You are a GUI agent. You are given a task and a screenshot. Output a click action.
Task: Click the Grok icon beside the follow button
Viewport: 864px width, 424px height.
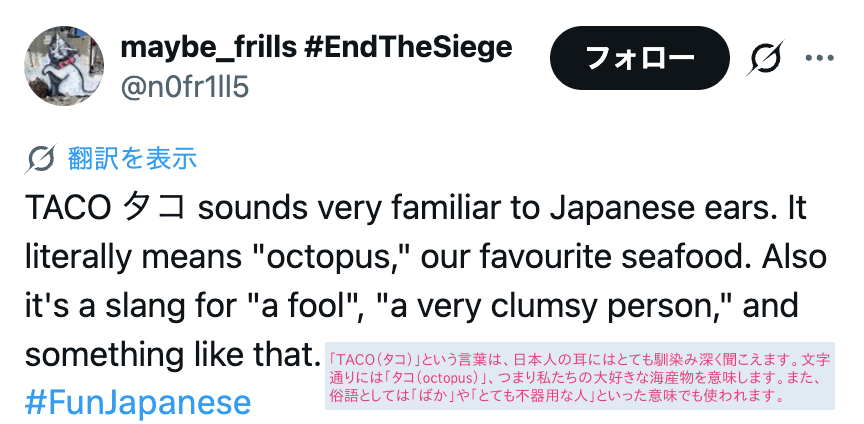[x=765, y=59]
